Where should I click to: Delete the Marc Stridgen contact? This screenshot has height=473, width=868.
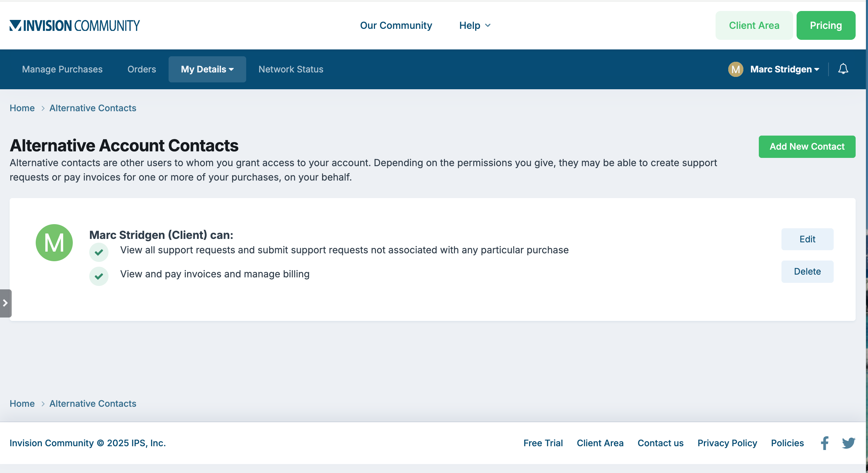tap(807, 272)
